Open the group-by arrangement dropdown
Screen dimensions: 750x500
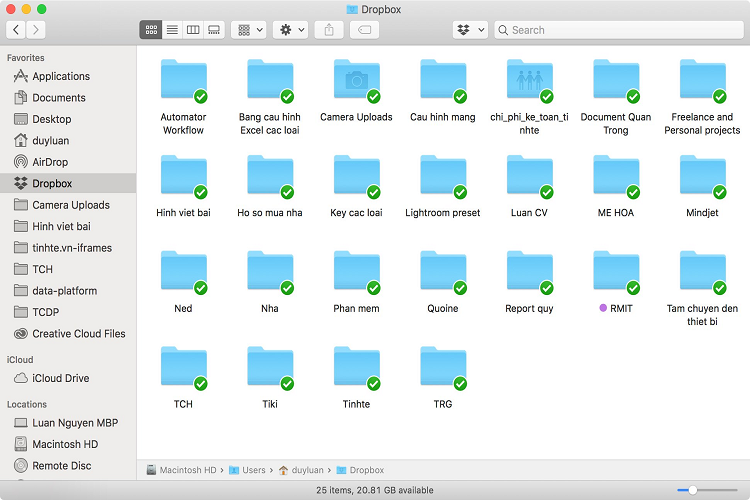[249, 30]
